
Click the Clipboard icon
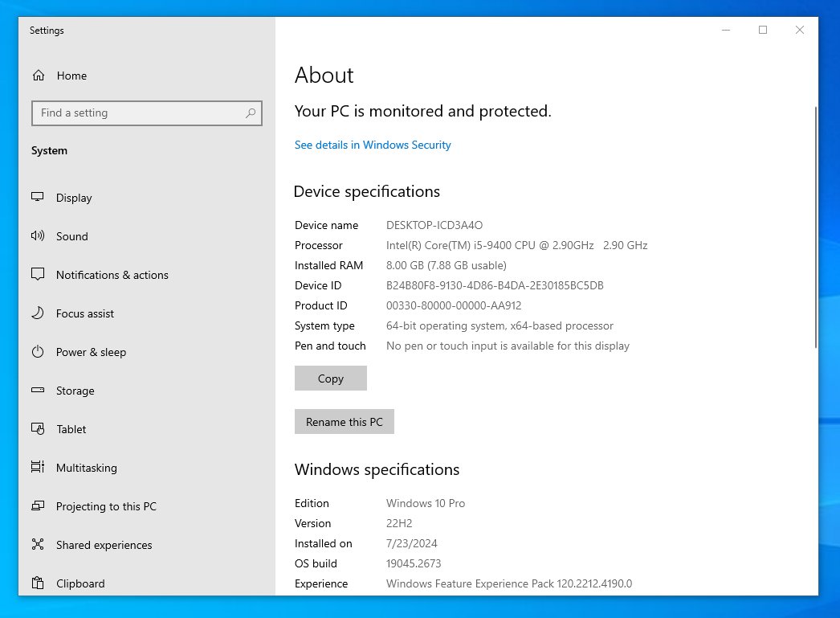click(x=38, y=583)
